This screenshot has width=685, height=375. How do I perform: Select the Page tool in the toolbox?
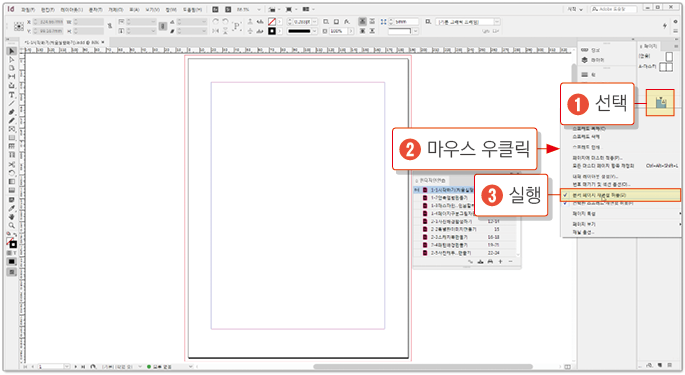pos(12,68)
